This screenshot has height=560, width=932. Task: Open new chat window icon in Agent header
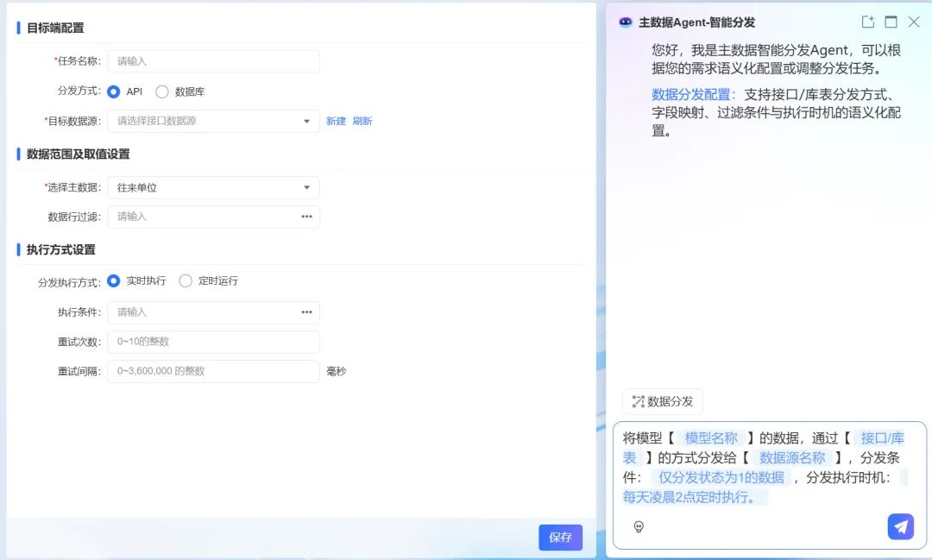[x=868, y=22]
